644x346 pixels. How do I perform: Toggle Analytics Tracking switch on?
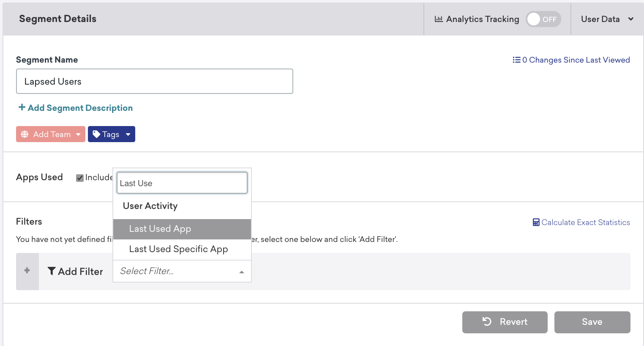point(543,19)
